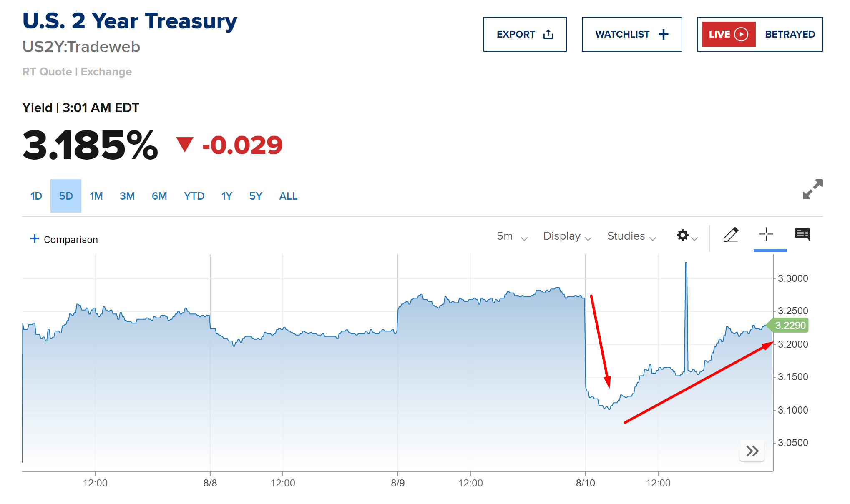
Task: Select the 1M range tab
Action: [x=96, y=196]
